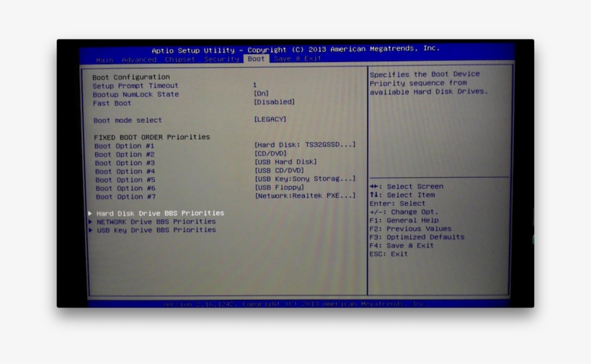591x364 pixels.
Task: Open the [USB Floppy] value
Action: tap(280, 187)
